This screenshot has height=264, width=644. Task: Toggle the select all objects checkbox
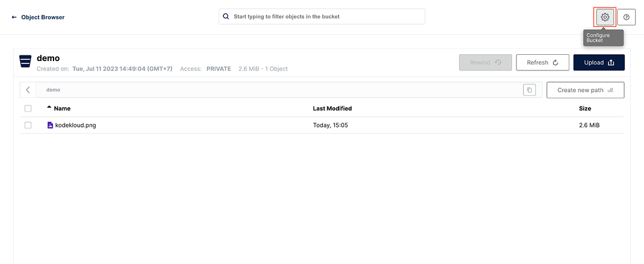(x=28, y=108)
